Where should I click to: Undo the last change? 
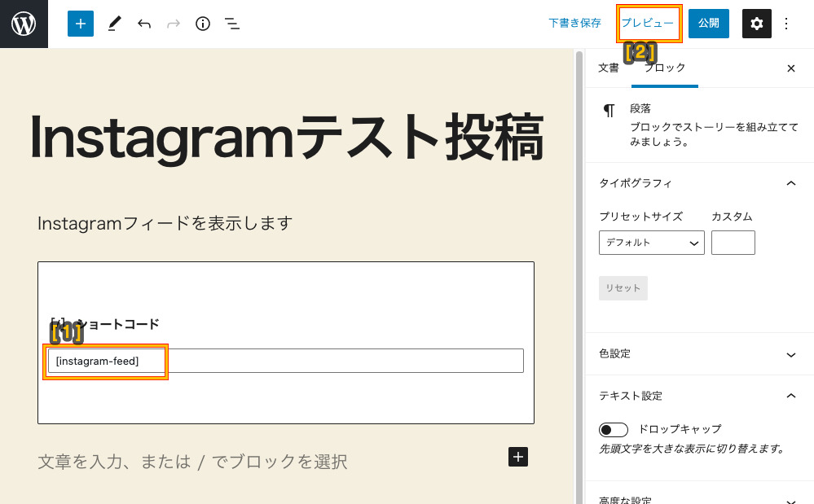tap(144, 24)
